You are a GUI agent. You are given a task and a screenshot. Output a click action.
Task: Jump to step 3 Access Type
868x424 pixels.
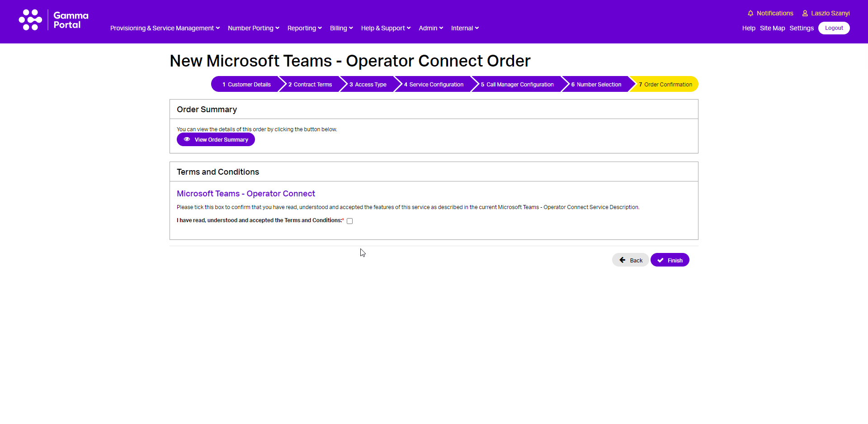[368, 84]
